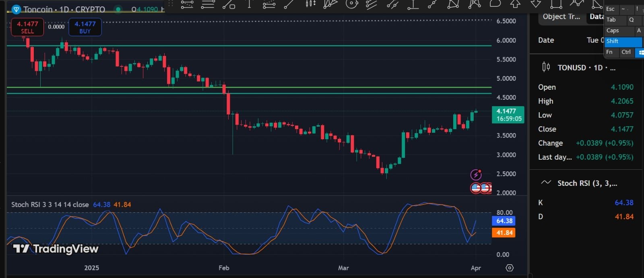This screenshot has width=644, height=278.
Task: Select the rectangle shape drawing tool
Action: (x=556, y=4)
